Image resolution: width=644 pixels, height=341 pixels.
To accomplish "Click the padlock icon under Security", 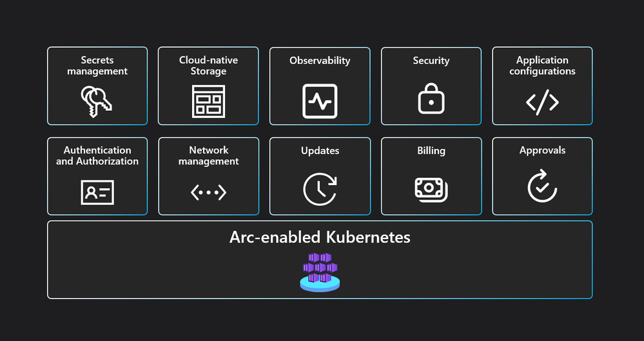I will 431,99.
